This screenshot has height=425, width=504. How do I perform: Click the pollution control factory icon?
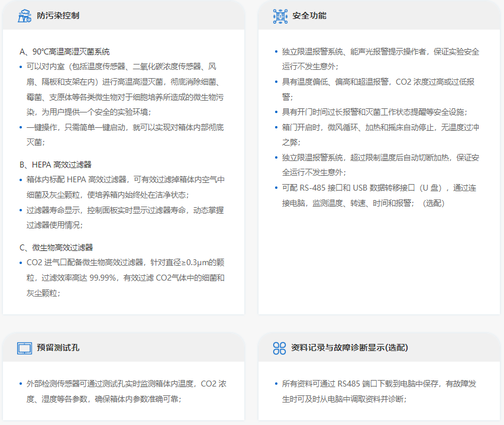pos(24,16)
